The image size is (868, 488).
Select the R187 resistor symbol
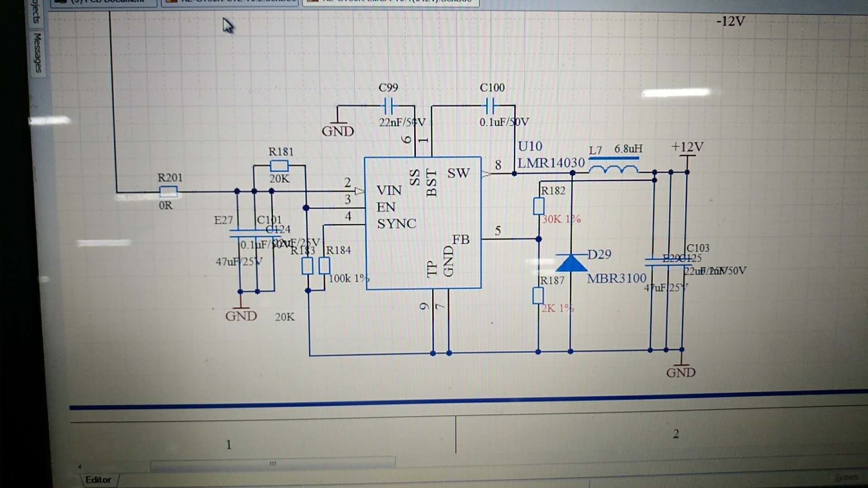[x=538, y=296]
